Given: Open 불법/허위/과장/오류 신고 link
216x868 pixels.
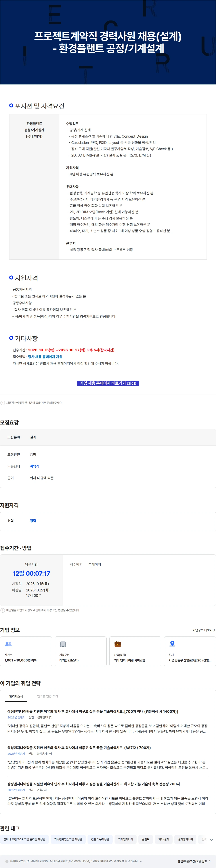Looking at the screenshot, I should [192, 861].
